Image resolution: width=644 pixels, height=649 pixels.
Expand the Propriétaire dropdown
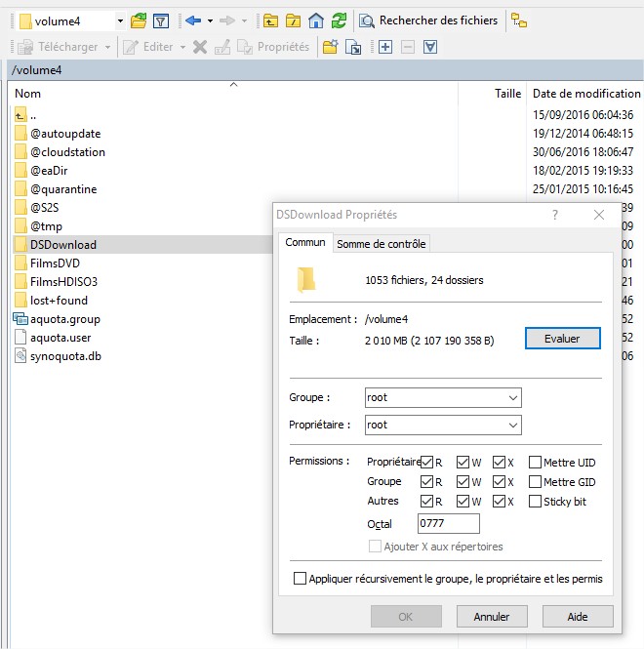(513, 426)
